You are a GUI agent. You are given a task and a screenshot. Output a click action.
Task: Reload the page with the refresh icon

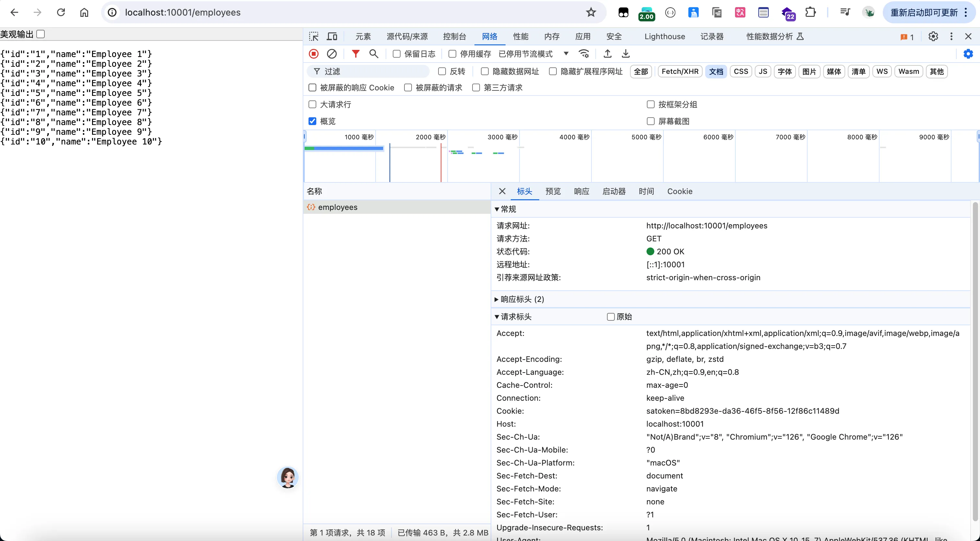[x=61, y=12]
